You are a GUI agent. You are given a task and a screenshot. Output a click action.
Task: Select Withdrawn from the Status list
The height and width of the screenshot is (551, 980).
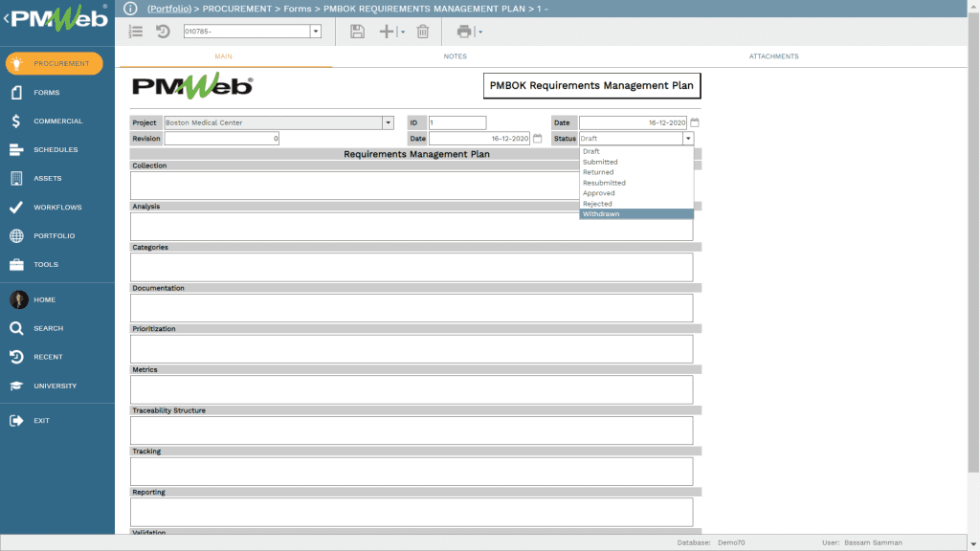636,213
